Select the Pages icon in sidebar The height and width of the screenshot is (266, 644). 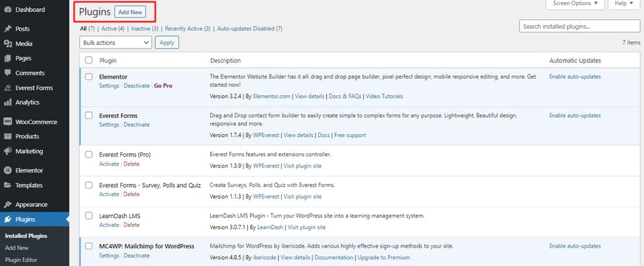(x=7, y=58)
